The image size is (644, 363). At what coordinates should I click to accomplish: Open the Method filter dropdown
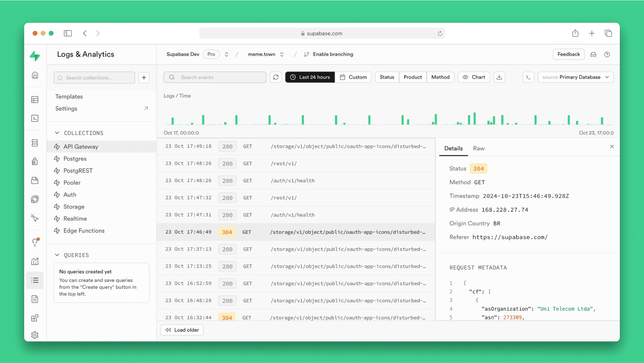pyautogui.click(x=440, y=77)
